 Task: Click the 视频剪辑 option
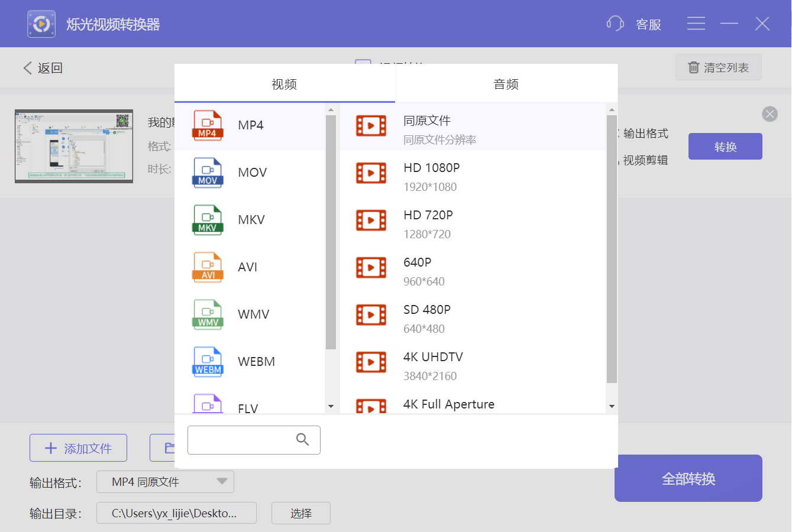pos(645,160)
